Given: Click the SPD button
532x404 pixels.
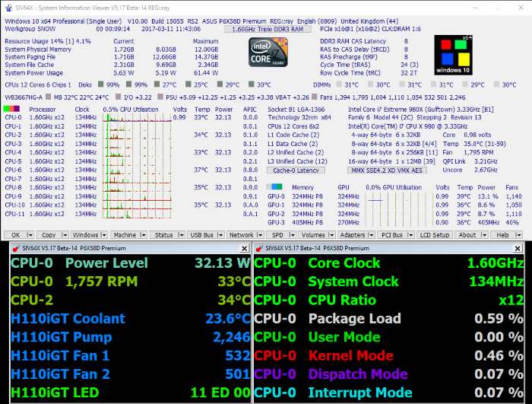Looking at the screenshot, I should click(x=277, y=235).
